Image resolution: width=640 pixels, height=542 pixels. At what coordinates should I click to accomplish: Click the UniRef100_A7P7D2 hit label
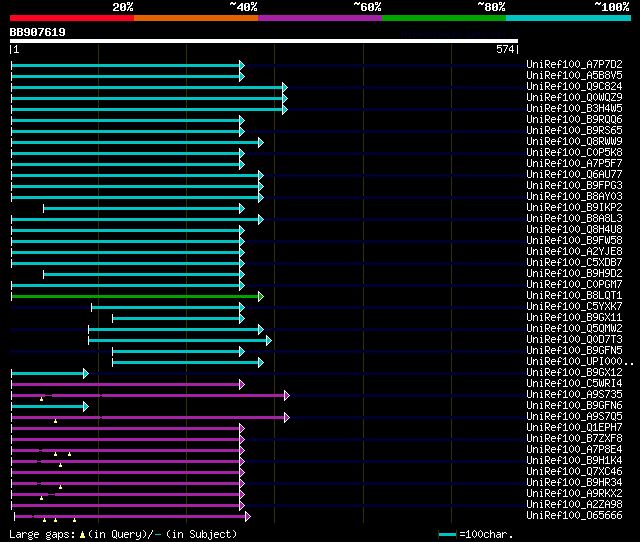pos(574,64)
